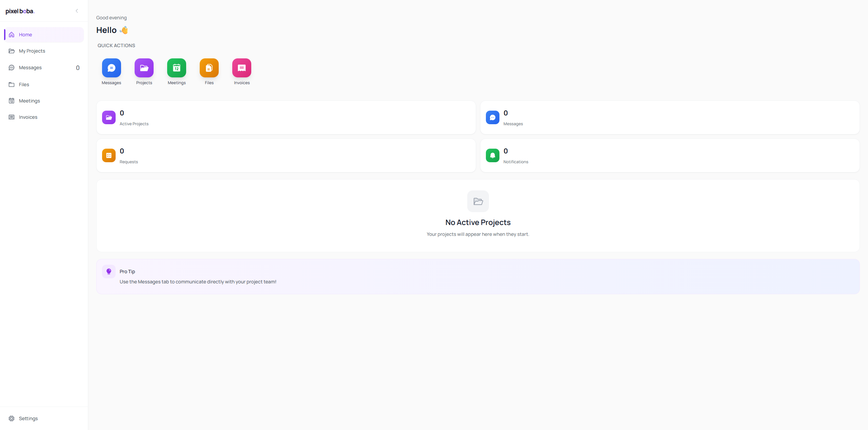This screenshot has width=868, height=430.
Task: Go to Home in the sidebar
Action: [x=25, y=34]
